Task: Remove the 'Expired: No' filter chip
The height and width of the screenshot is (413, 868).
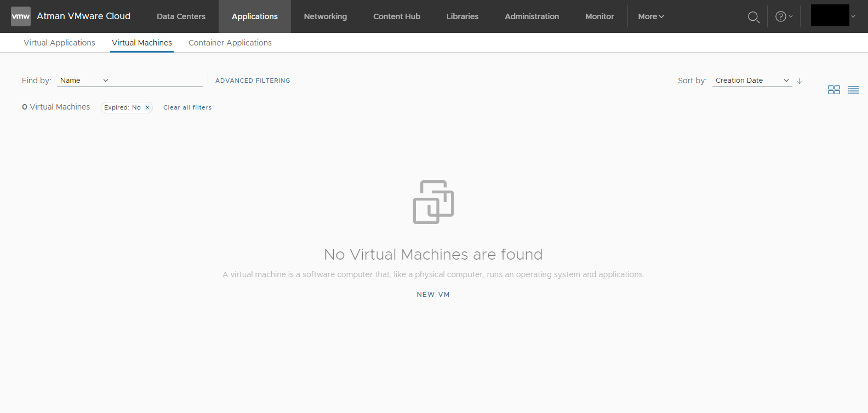Action: coord(147,107)
